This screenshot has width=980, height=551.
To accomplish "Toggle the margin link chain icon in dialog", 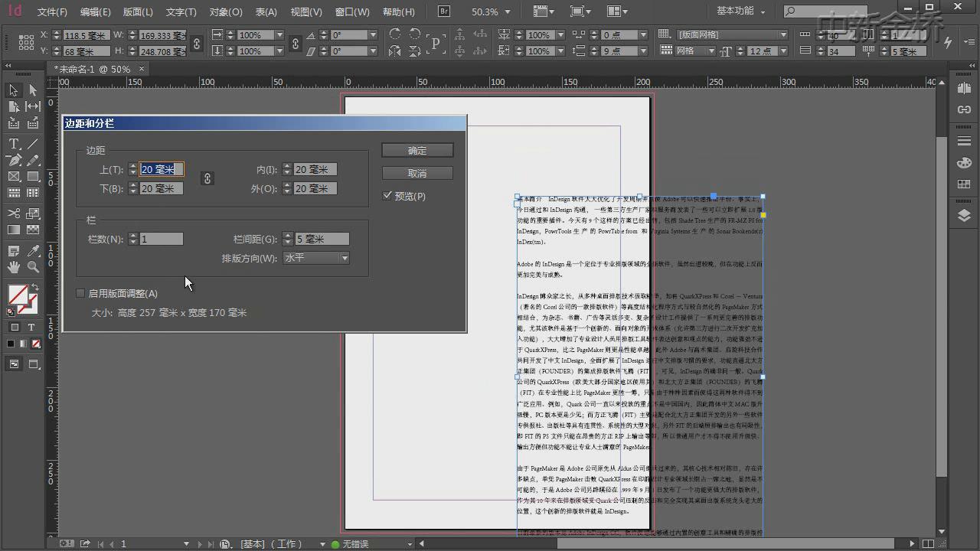I will click(207, 178).
